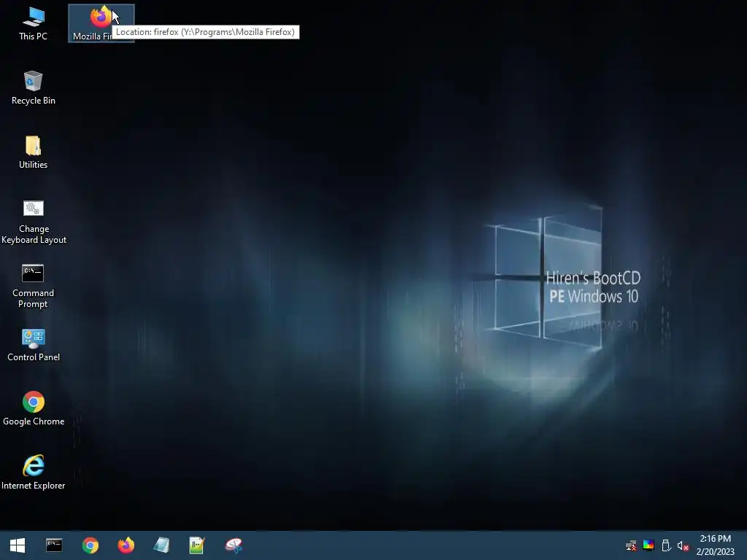Open the This PC desktop icon
747x560 pixels.
(x=33, y=24)
